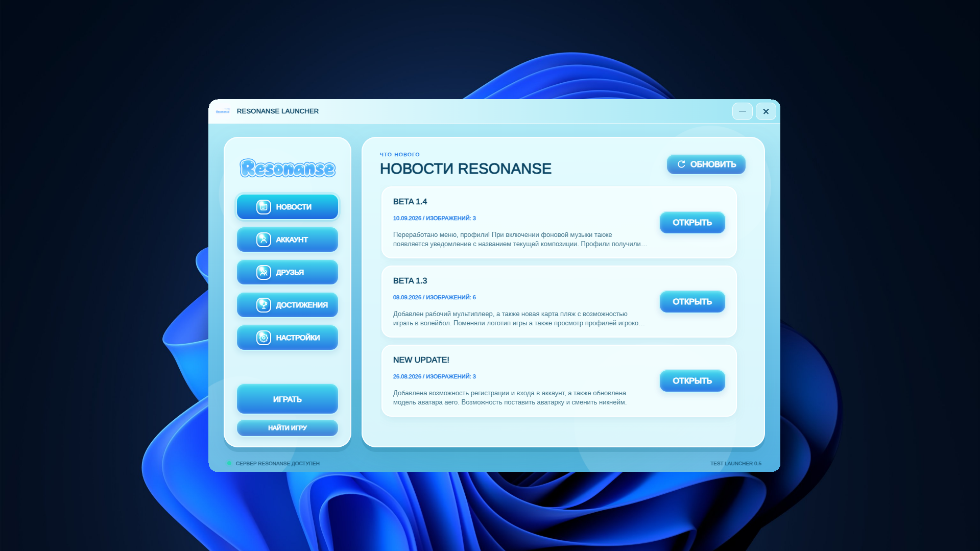This screenshot has width=980, height=551.
Task: Click the green server status indicator dot
Action: 229,463
